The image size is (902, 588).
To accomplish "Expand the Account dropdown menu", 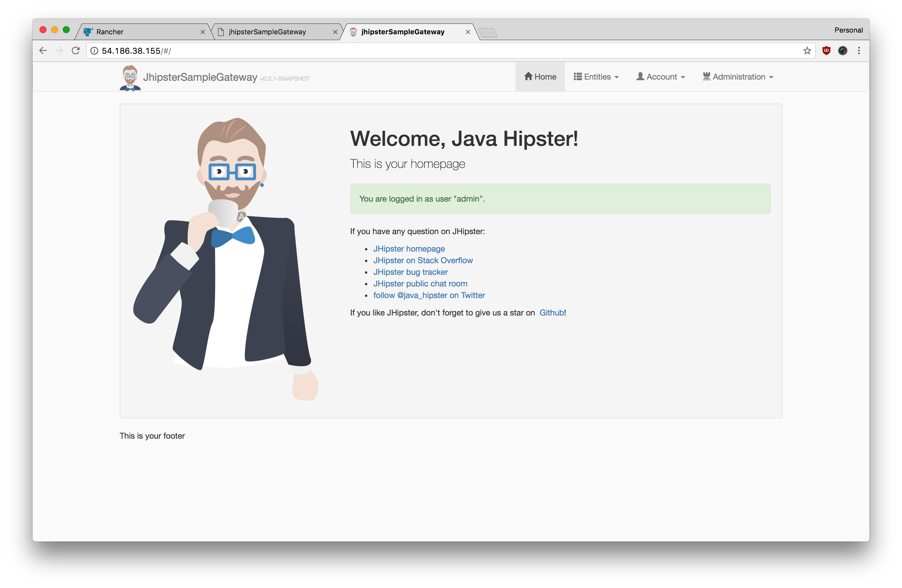I will (661, 76).
